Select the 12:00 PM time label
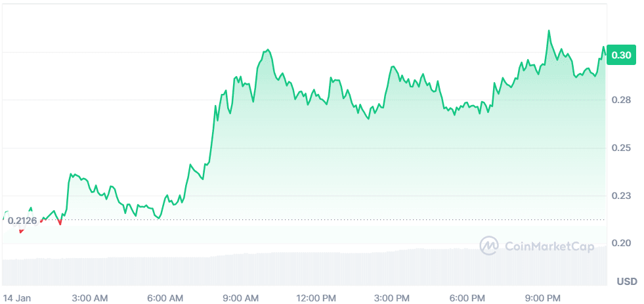 [317, 297]
